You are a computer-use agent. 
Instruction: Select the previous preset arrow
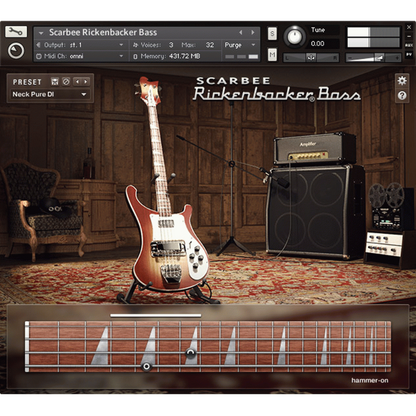[x=77, y=82]
